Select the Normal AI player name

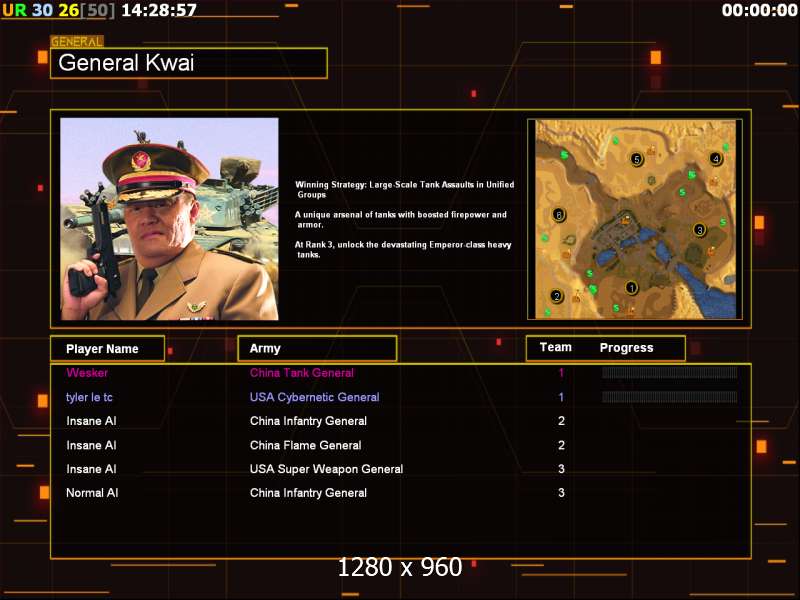(x=92, y=493)
